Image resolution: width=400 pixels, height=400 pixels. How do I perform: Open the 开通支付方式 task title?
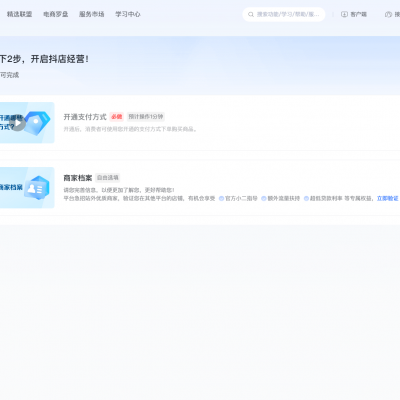tap(85, 117)
